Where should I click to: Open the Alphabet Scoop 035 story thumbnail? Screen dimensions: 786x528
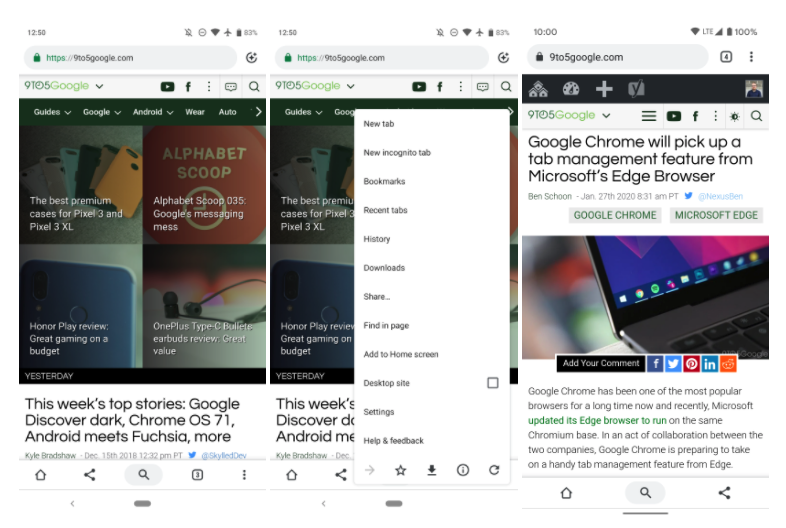[205, 185]
